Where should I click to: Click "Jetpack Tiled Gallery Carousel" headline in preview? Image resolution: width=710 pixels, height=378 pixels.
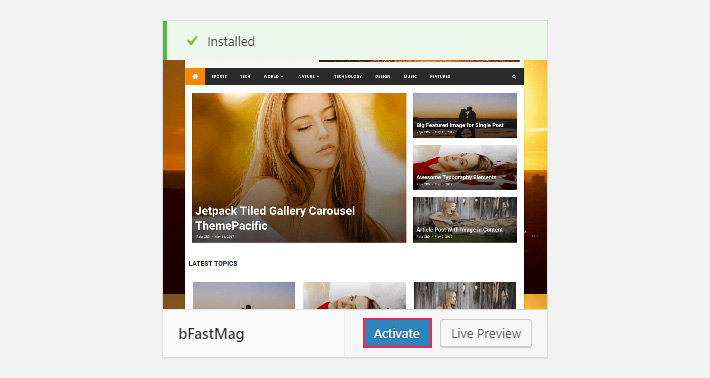(x=275, y=218)
